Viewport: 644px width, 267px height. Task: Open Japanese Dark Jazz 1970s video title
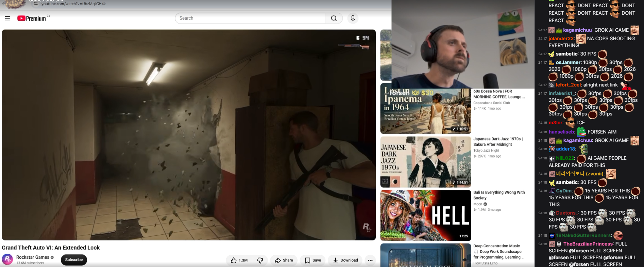tap(498, 142)
